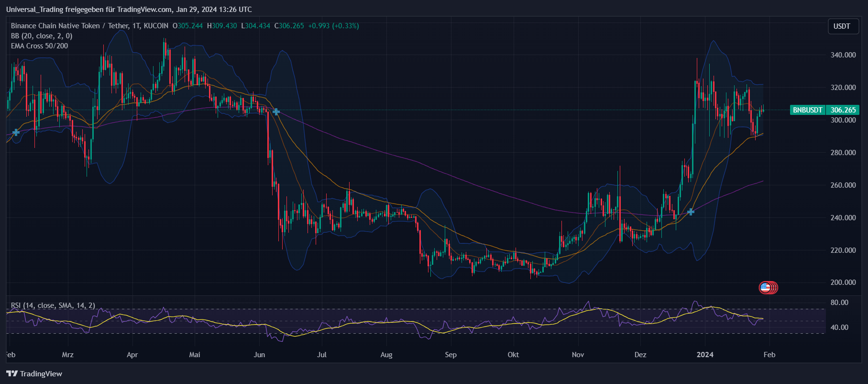Click the open value O305.244
The width and height of the screenshot is (868, 384).
tap(187, 26)
